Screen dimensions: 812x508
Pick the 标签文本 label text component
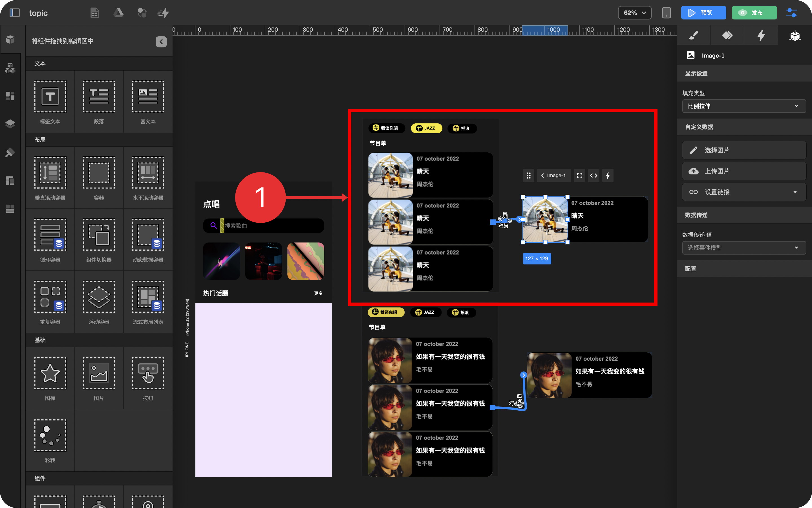[x=50, y=102]
